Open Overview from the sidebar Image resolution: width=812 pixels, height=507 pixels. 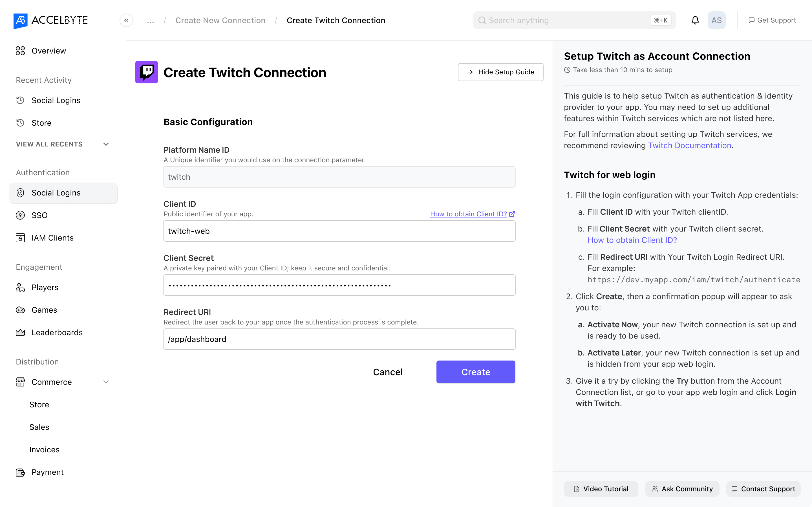(x=49, y=51)
